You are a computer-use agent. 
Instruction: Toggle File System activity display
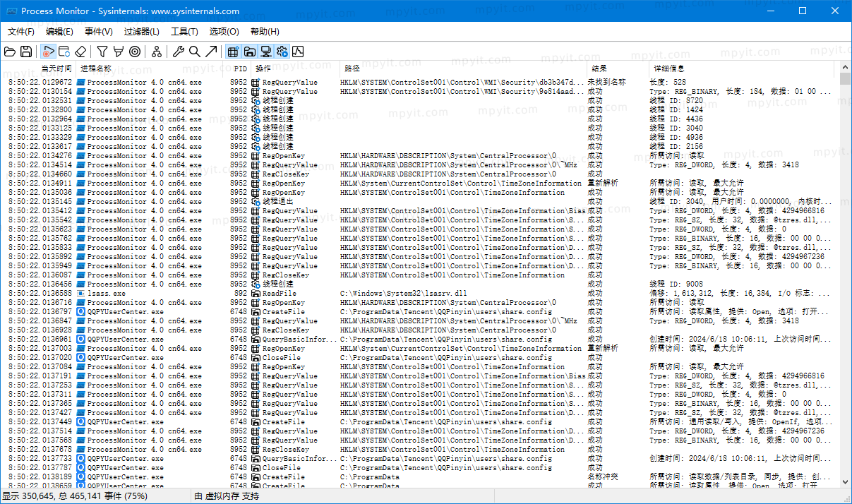coord(249,52)
